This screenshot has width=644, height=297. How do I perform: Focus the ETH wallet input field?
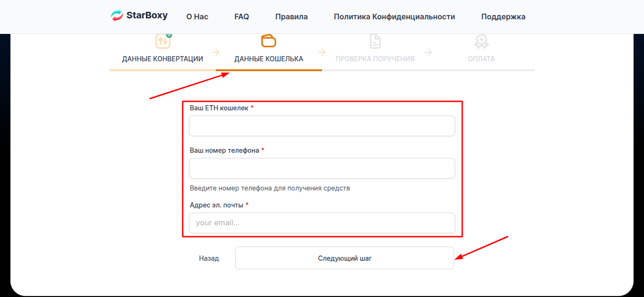click(x=322, y=126)
